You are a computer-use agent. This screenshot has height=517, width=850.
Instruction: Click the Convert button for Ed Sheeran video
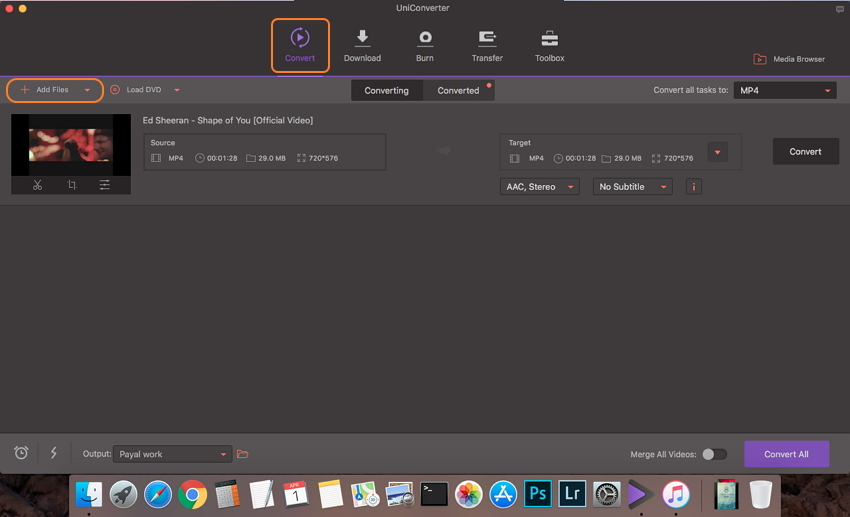[806, 152]
